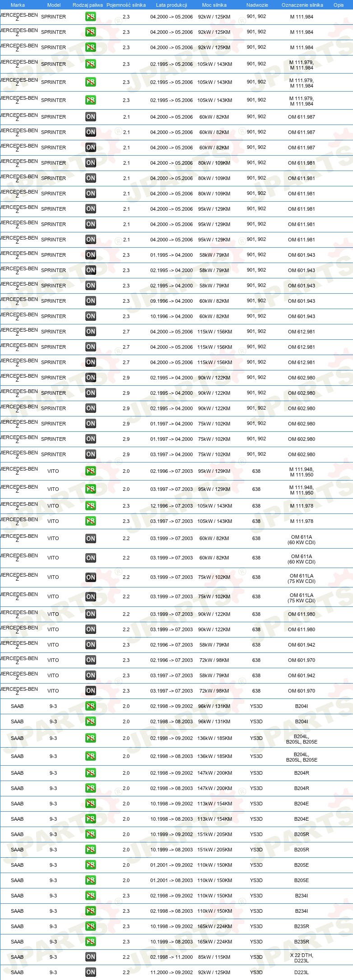Click the PB icon in SAAB B235R 10.1999 -> 08.2003 row

tap(91, 942)
